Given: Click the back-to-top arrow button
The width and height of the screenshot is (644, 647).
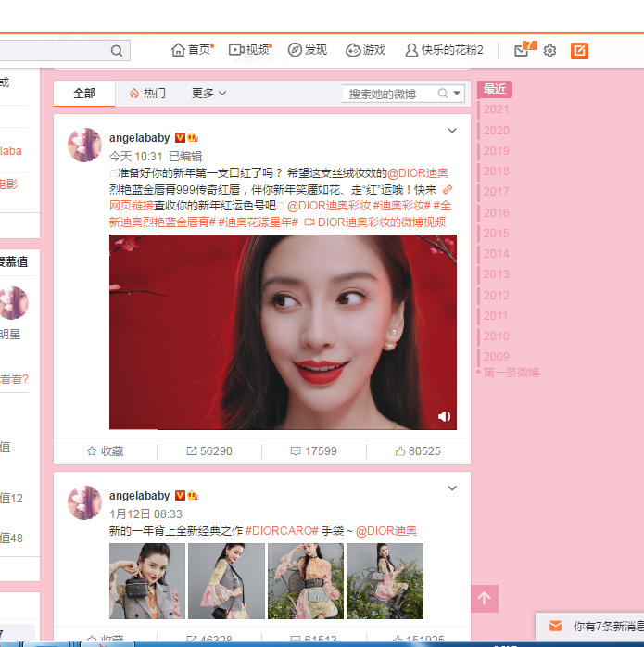Looking at the screenshot, I should point(485,598).
